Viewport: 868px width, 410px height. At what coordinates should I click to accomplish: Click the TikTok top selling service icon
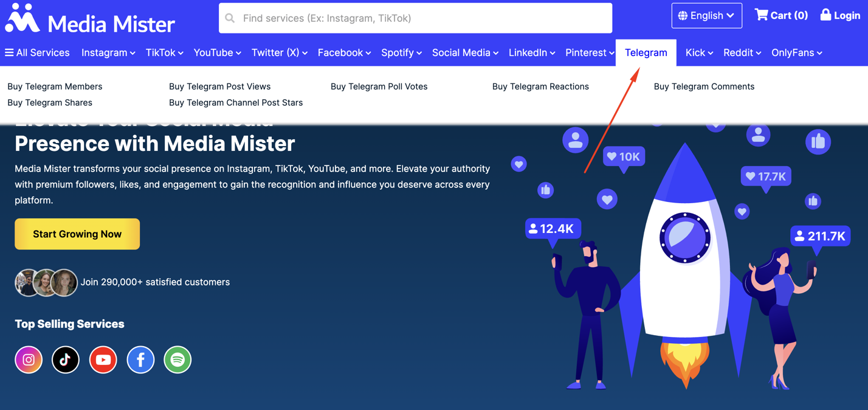(x=66, y=360)
